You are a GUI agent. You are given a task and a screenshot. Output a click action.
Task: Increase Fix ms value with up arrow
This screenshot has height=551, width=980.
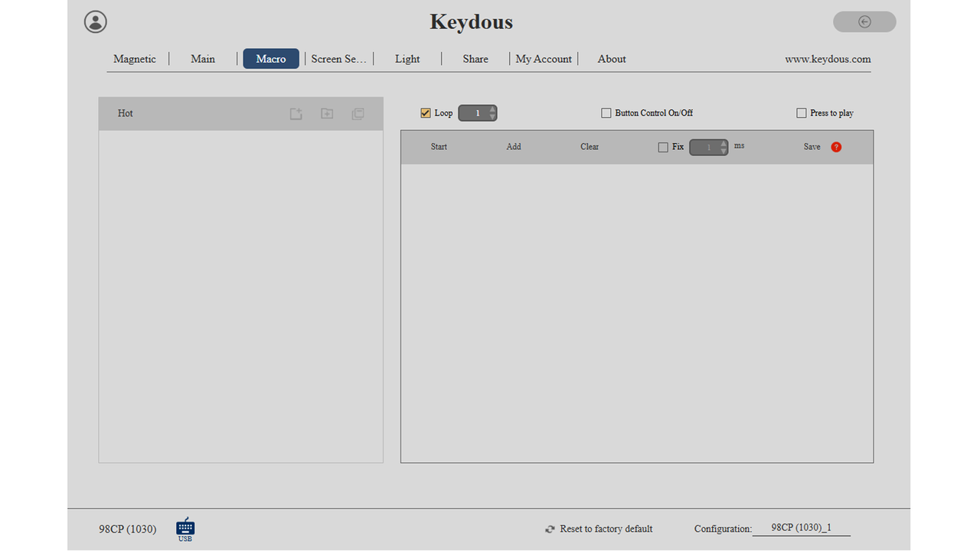(x=724, y=143)
